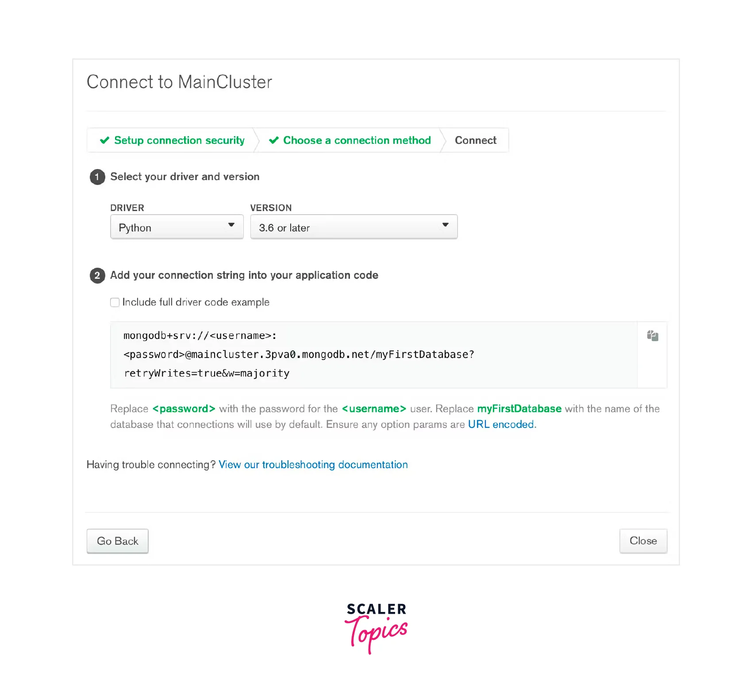Open View our troubleshooting documentation link

(x=313, y=465)
